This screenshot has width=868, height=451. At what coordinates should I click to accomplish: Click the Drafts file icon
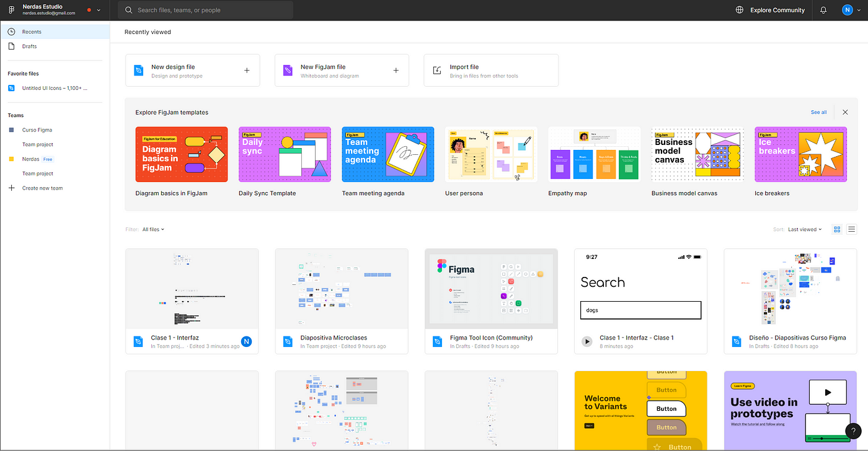click(x=11, y=46)
